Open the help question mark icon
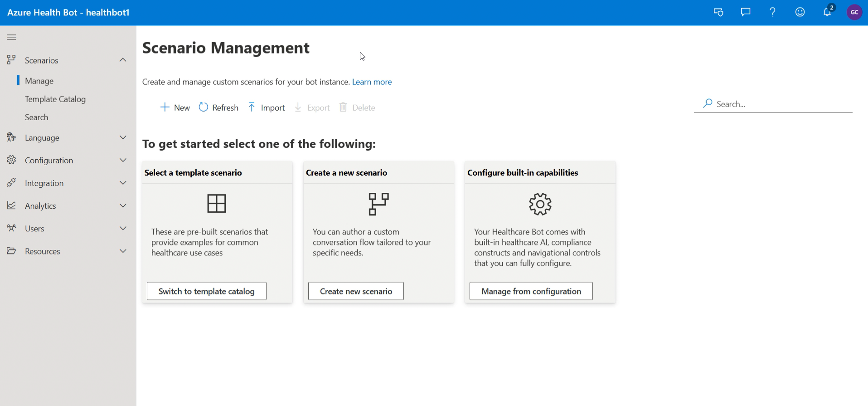This screenshot has width=868, height=406. pos(773,12)
